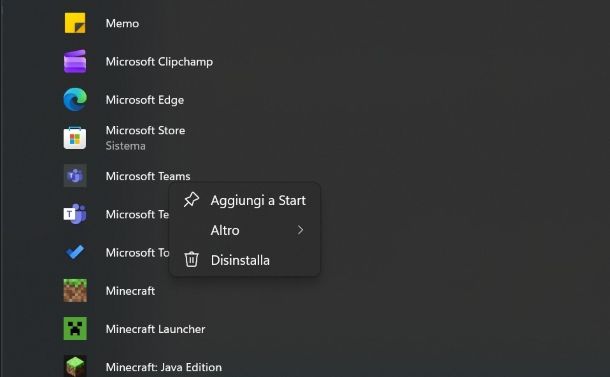Open the Microsoft Edge browser icon
The width and height of the screenshot is (610, 377).
(75, 99)
